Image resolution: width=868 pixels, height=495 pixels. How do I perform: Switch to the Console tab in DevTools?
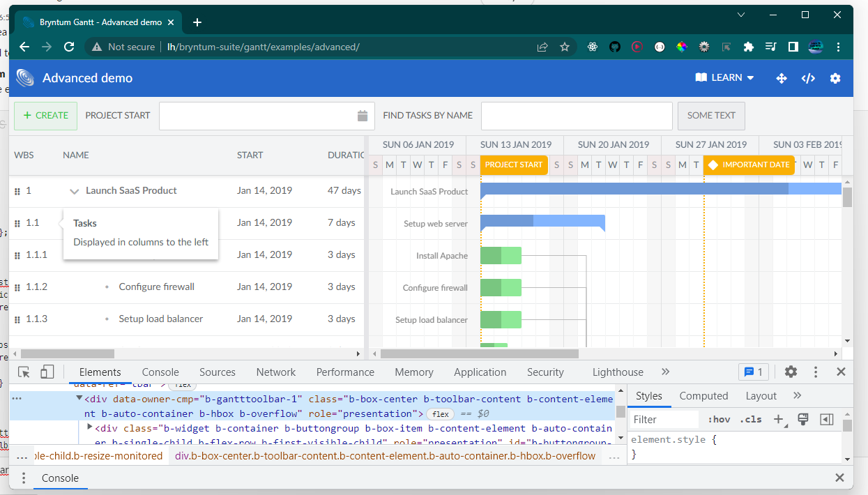tap(160, 372)
